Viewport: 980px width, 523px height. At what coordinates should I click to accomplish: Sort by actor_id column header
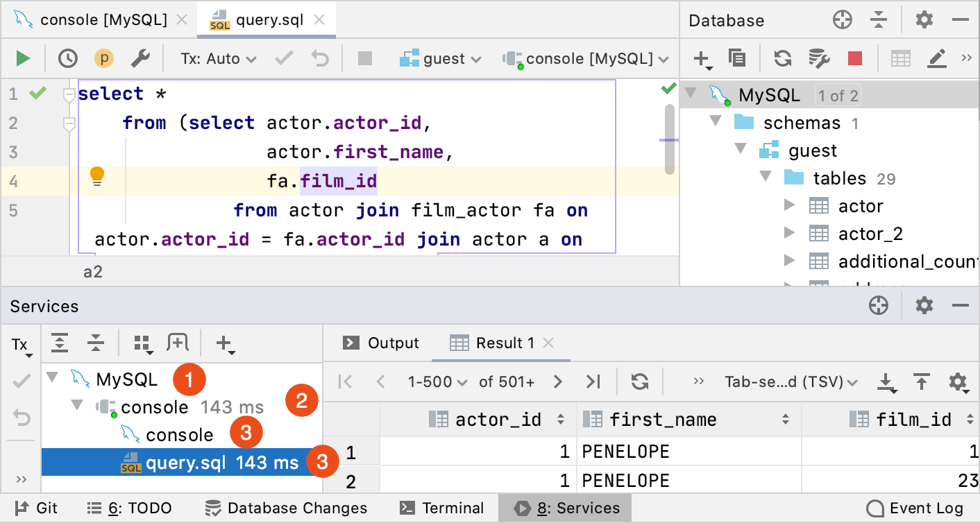pyautogui.click(x=478, y=419)
